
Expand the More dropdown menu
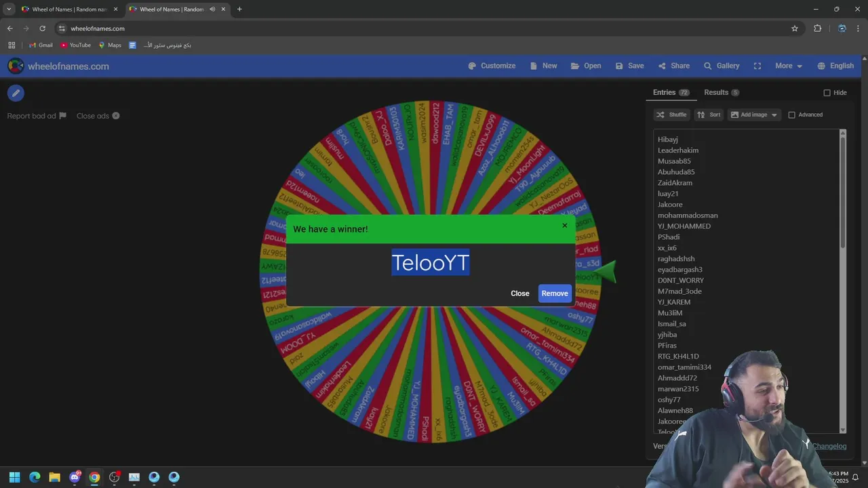(x=789, y=66)
